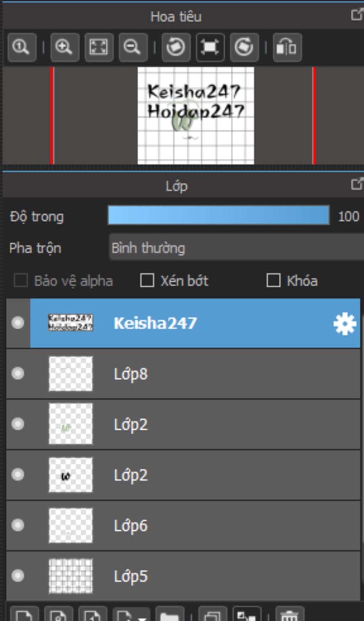Screen dimensions: 364x621
Task: Adjust the Độ trong opacity slider
Action: [219, 215]
